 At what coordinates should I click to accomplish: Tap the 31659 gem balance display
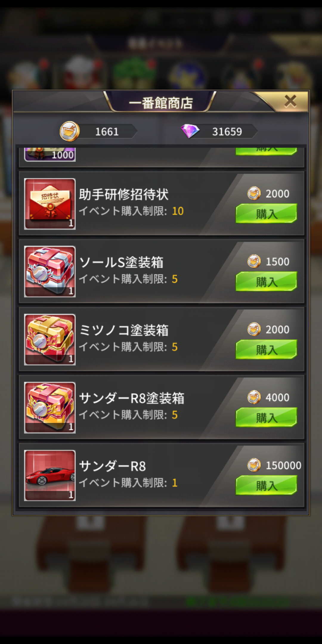pos(227,131)
